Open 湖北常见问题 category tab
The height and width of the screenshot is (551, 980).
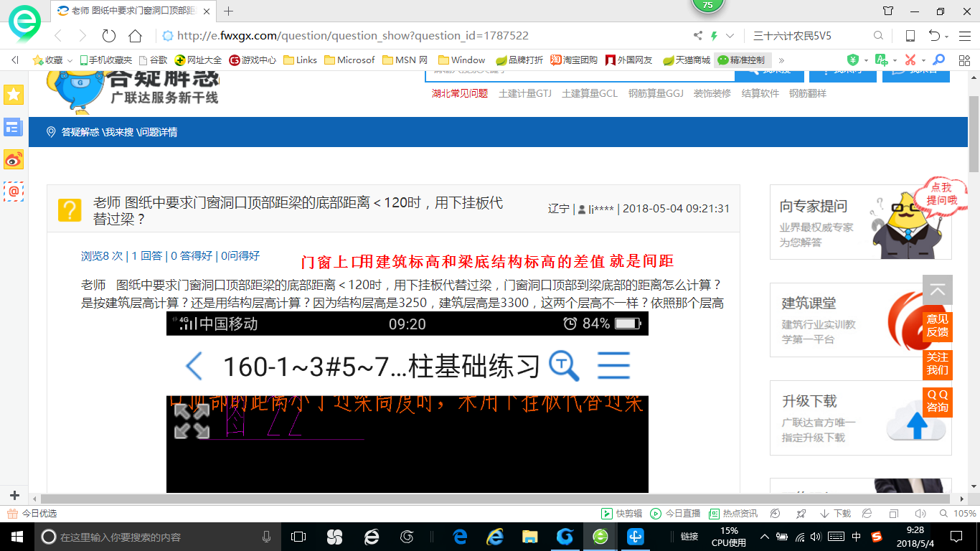[x=460, y=93]
